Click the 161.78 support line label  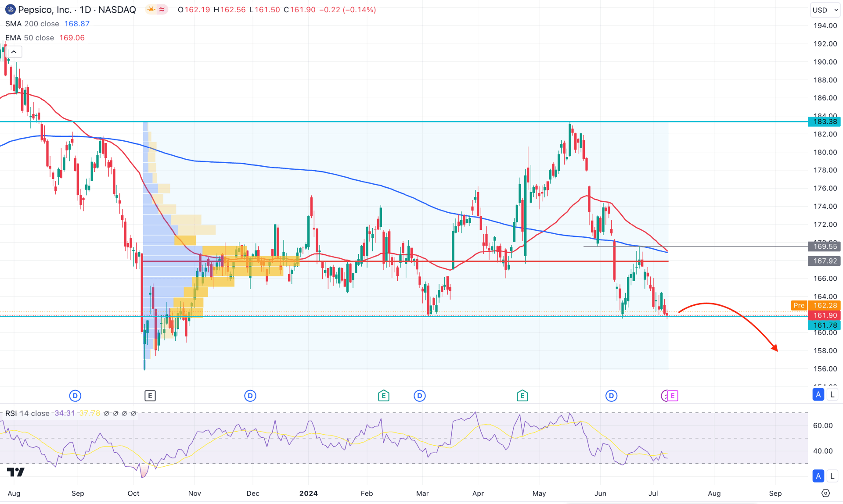pyautogui.click(x=825, y=325)
